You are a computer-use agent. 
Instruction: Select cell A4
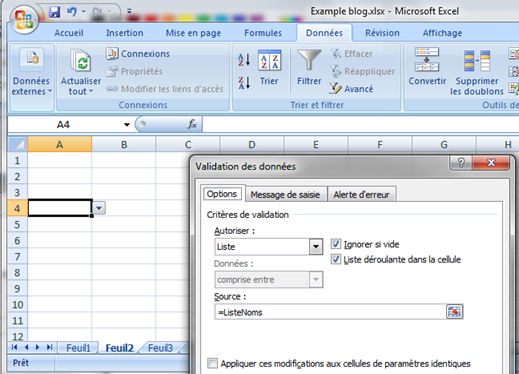[x=60, y=208]
